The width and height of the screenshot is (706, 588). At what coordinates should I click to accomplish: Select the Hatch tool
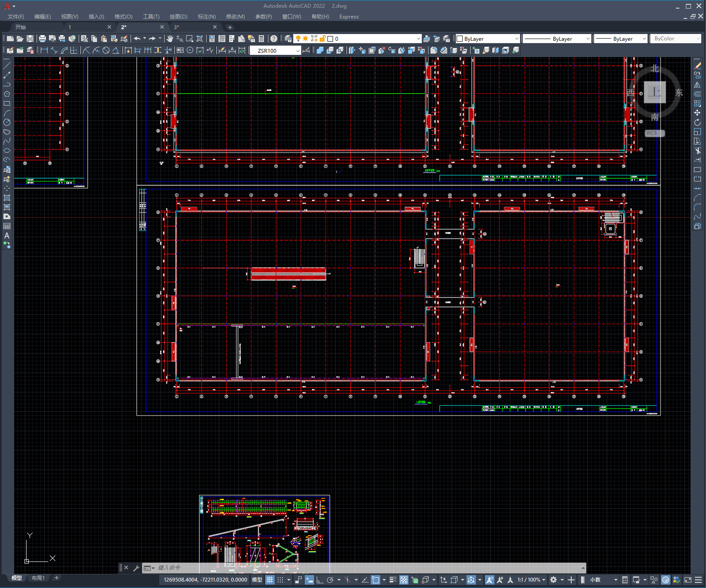point(7,198)
